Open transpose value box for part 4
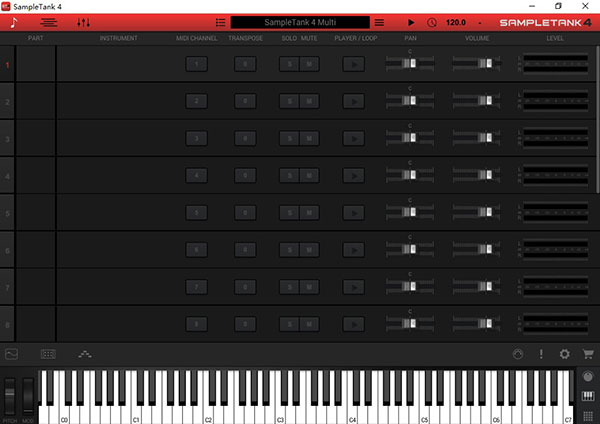 pos(245,176)
